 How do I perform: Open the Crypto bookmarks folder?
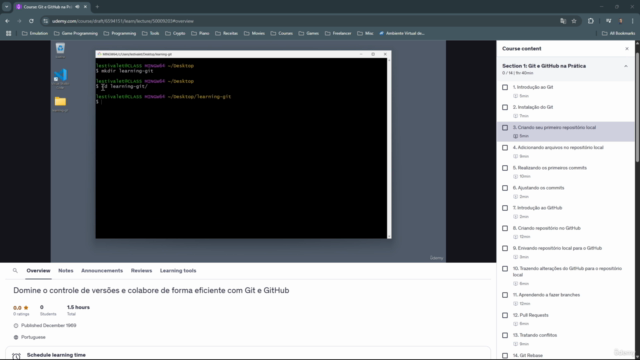[175, 33]
